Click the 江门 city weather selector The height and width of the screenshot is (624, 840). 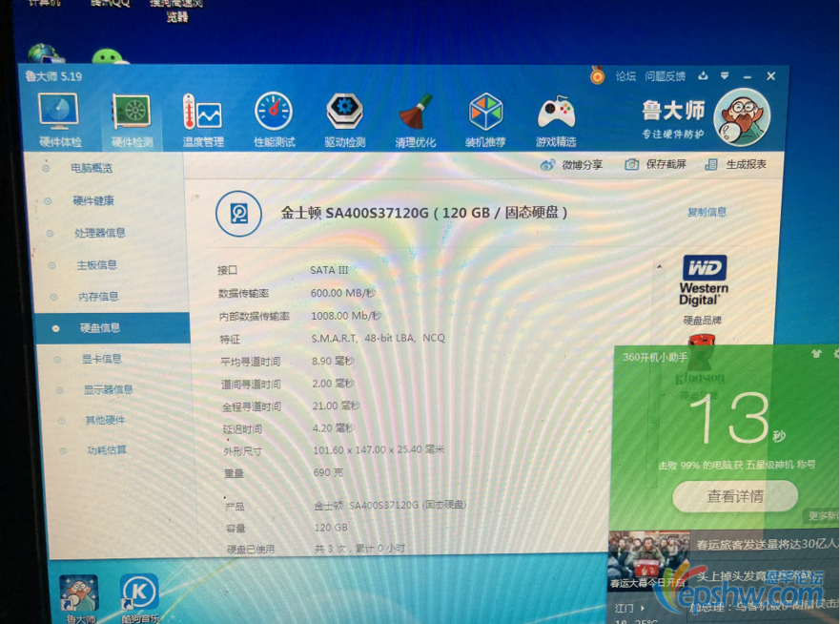629,608
